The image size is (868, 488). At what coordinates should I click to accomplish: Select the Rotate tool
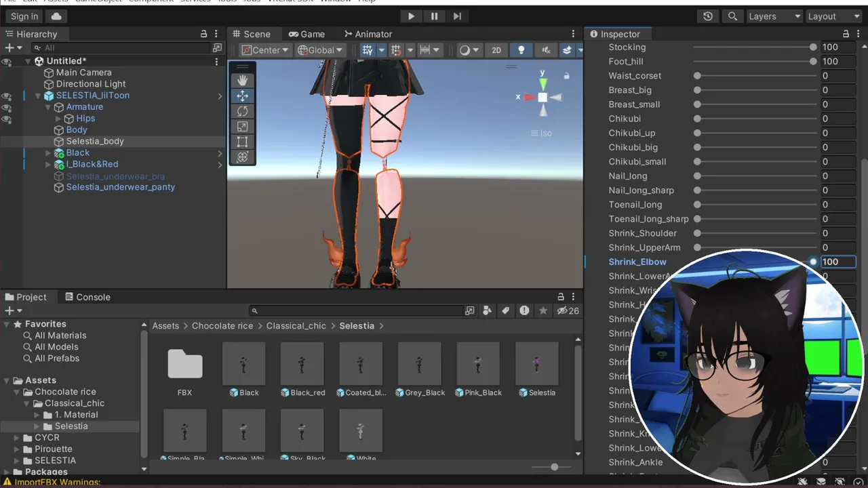point(242,111)
